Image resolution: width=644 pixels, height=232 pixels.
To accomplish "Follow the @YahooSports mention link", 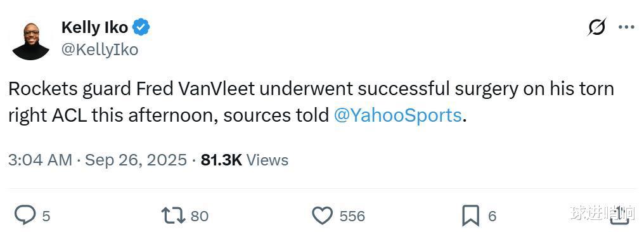I will tap(398, 115).
